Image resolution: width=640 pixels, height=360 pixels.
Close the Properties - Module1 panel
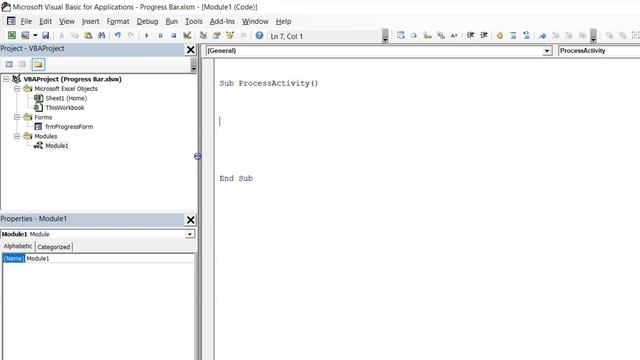(x=190, y=220)
